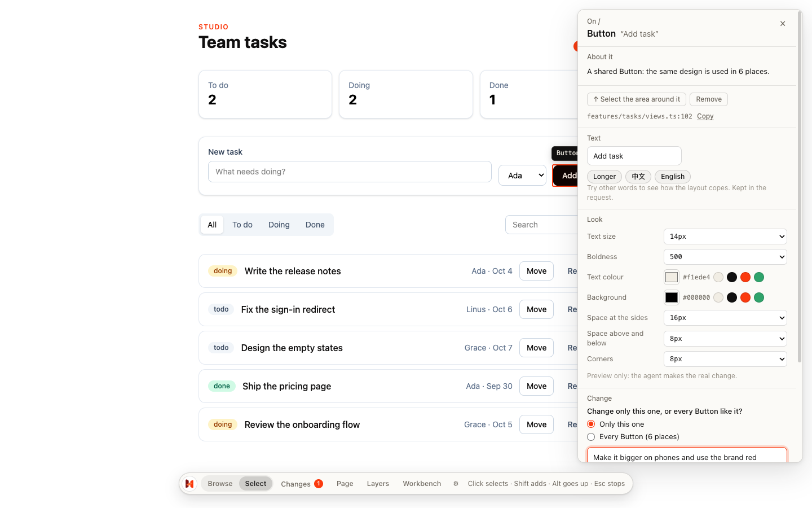Screen dimensions: 812x508
Task: Select the 'Only this one' radio option
Action: point(591,424)
